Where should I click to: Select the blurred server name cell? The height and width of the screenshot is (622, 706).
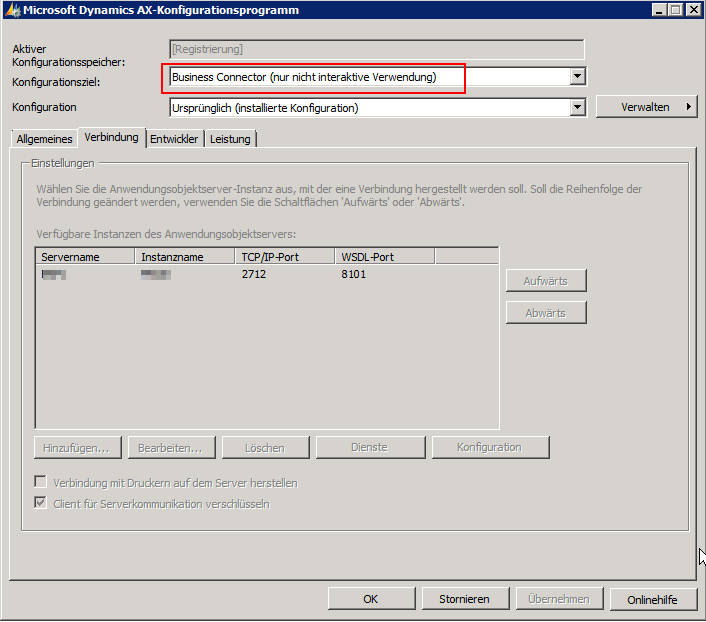click(x=54, y=274)
